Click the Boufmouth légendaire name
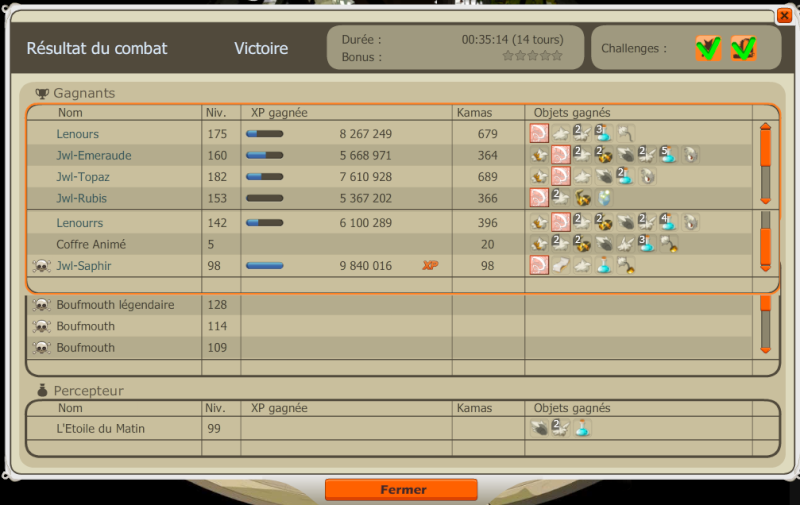800x505 pixels. tap(115, 305)
